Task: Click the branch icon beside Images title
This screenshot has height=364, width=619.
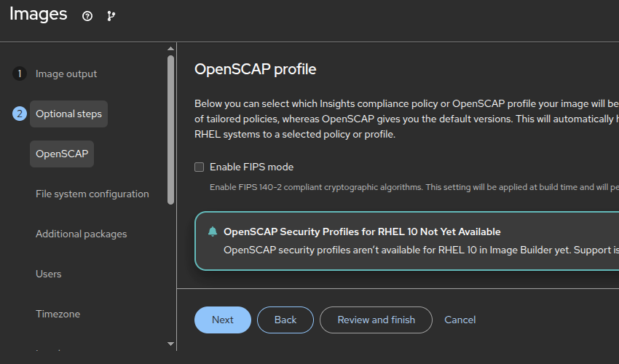Action: pyautogui.click(x=111, y=16)
